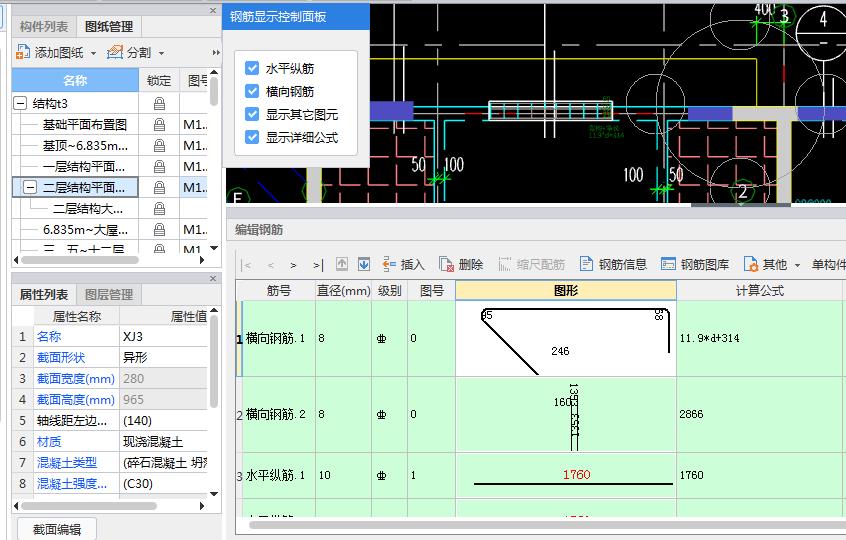Click 插入 to insert a rebar row
The image size is (846, 540).
pos(403,264)
